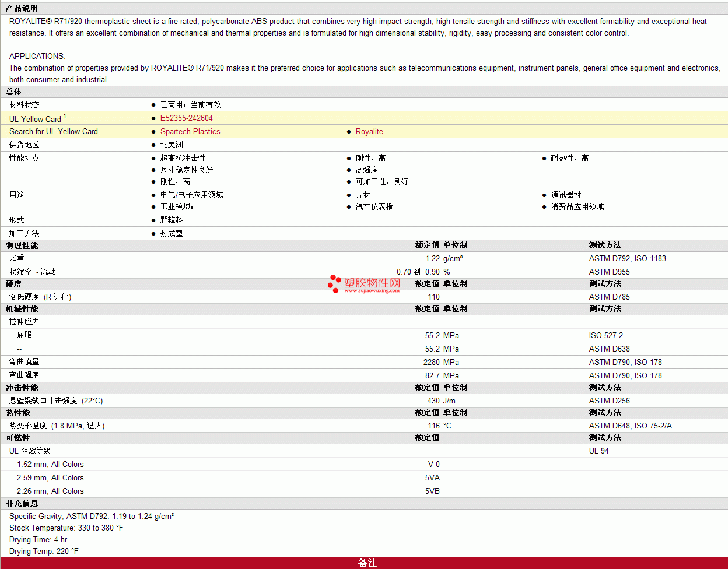Click the 补充信息 section header
The image size is (728, 569).
[22, 503]
